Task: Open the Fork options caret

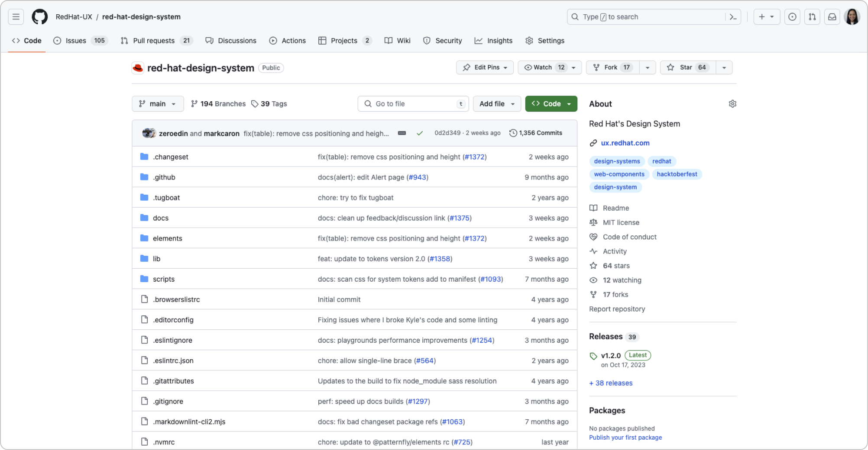Action: point(647,67)
